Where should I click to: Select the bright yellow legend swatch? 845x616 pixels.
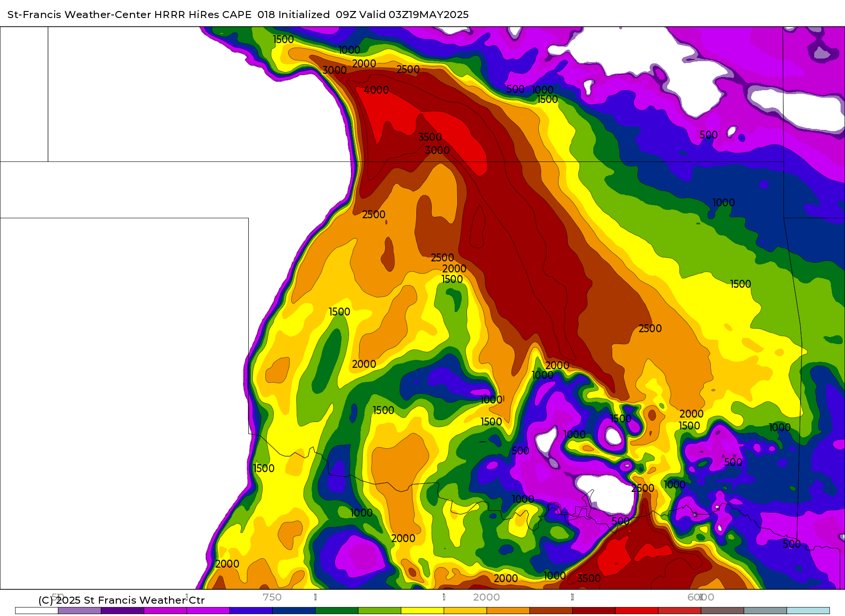(x=422, y=611)
